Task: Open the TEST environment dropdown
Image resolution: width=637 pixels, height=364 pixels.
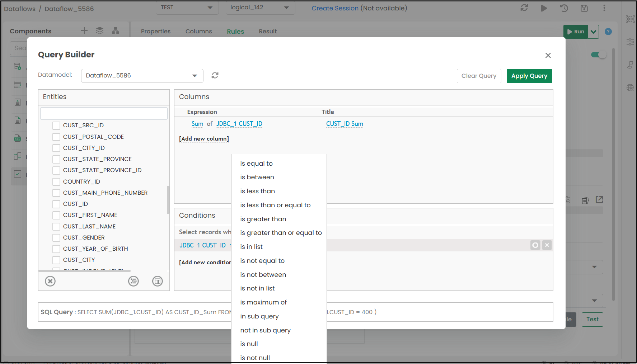Action: click(x=187, y=8)
